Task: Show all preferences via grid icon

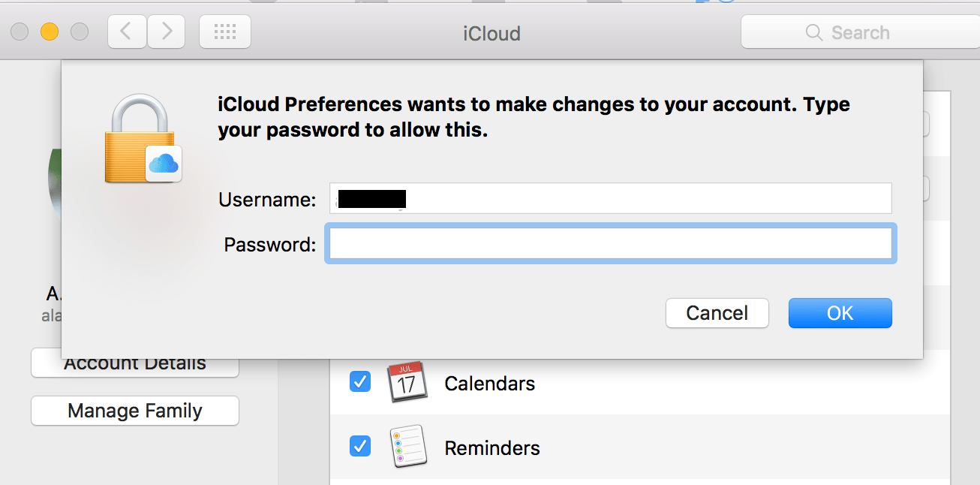Action: pos(225,32)
